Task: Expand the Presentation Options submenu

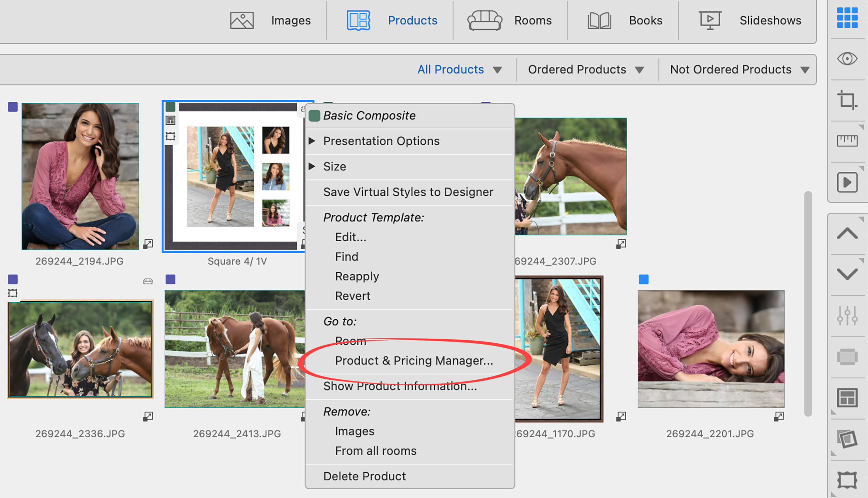Action: coord(381,141)
